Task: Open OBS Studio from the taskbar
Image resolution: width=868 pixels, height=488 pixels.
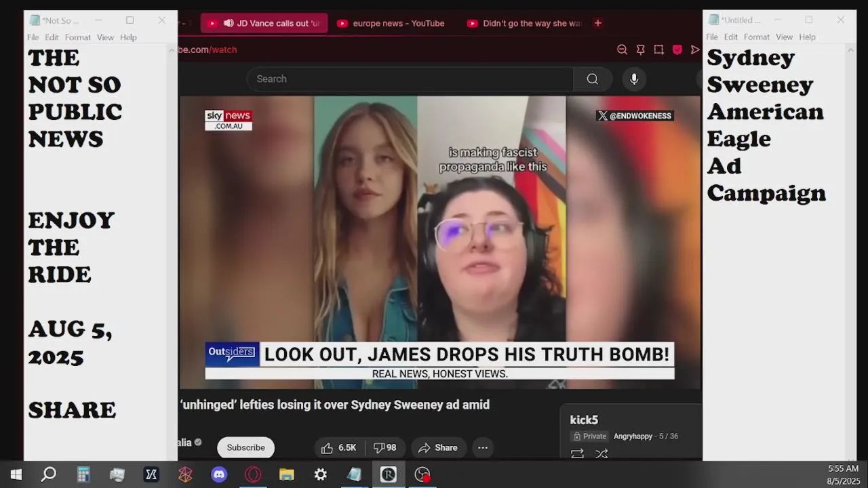Action: click(x=422, y=474)
